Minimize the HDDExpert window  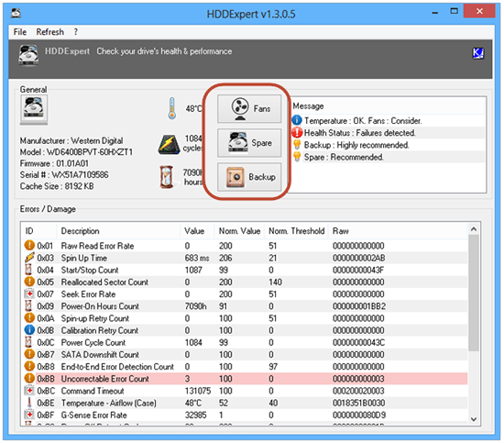pos(435,12)
